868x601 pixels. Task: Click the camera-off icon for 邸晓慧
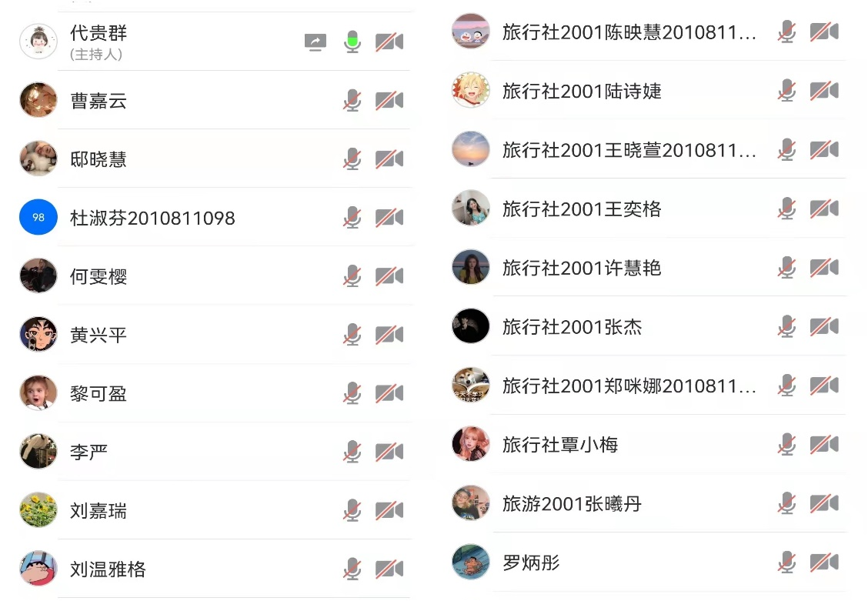pyautogui.click(x=389, y=159)
